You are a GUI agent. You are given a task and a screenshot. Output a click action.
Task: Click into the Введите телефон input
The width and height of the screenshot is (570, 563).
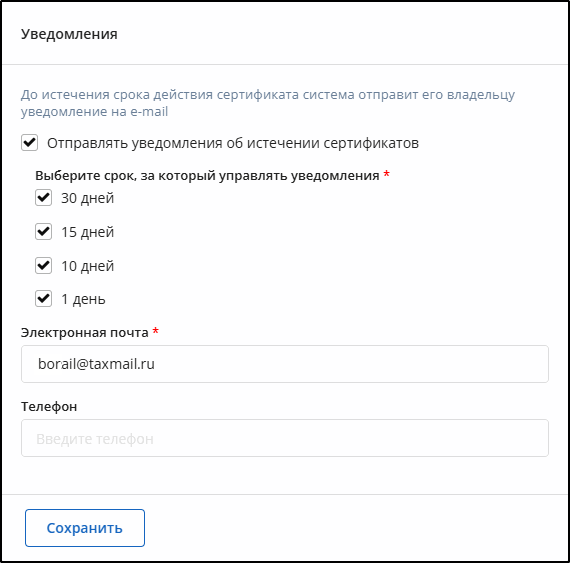285,438
